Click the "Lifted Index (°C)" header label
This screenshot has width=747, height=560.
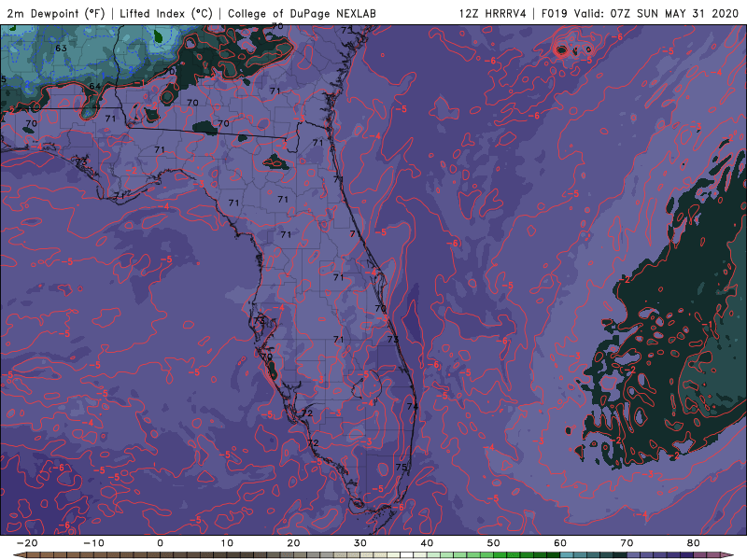point(166,13)
